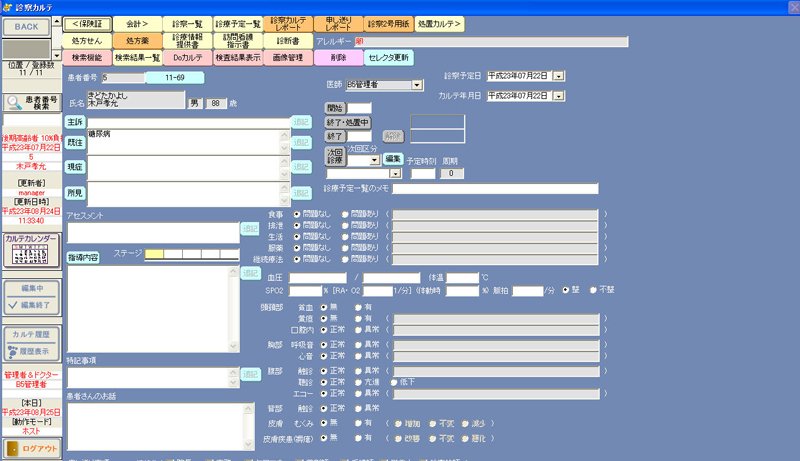Click the 追記 button beside 特記事項 field
The height and width of the screenshot is (461, 800).
250,374
